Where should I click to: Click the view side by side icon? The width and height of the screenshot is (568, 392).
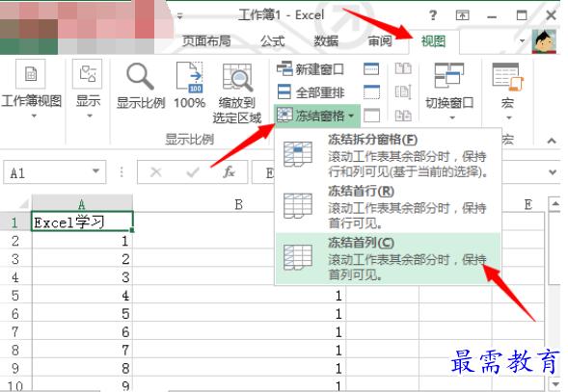(403, 68)
